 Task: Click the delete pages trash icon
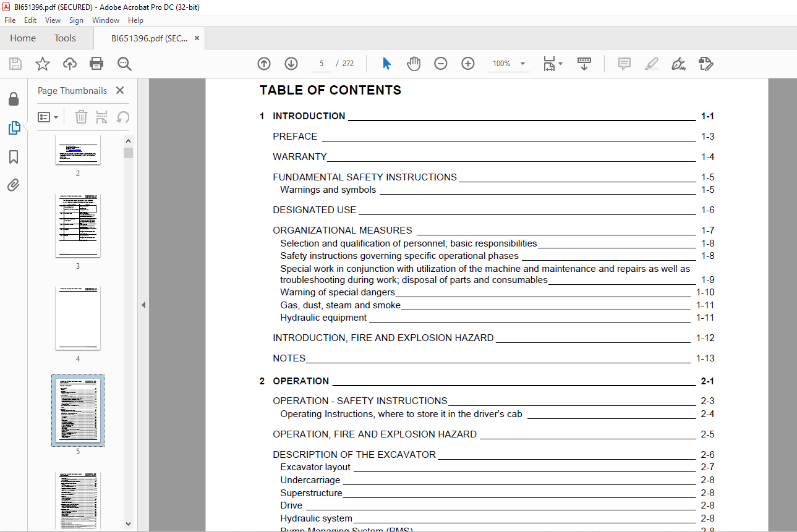tap(81, 117)
